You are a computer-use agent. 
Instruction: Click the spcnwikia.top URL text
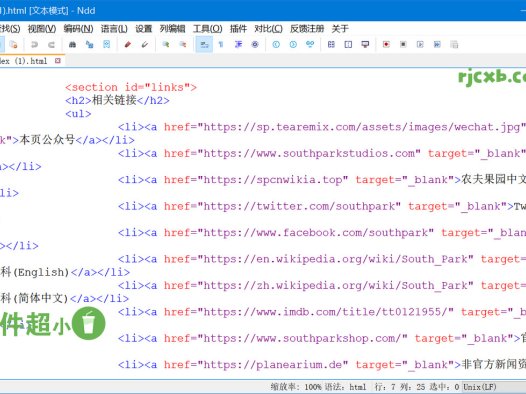[x=273, y=180]
